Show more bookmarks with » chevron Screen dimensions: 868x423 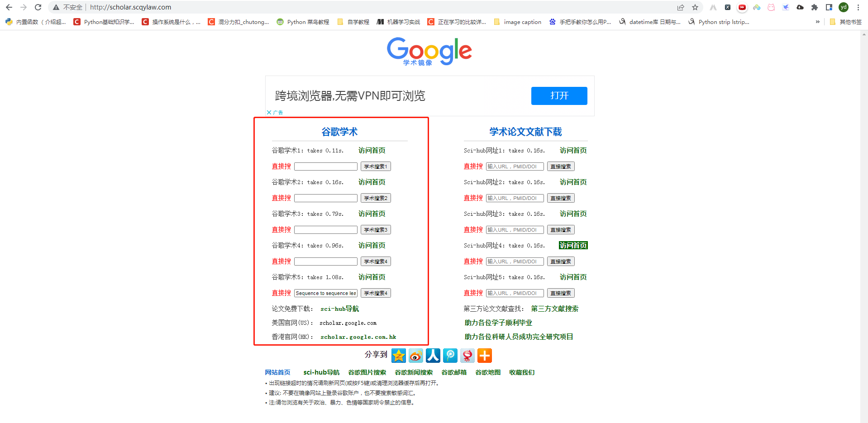[x=817, y=22]
